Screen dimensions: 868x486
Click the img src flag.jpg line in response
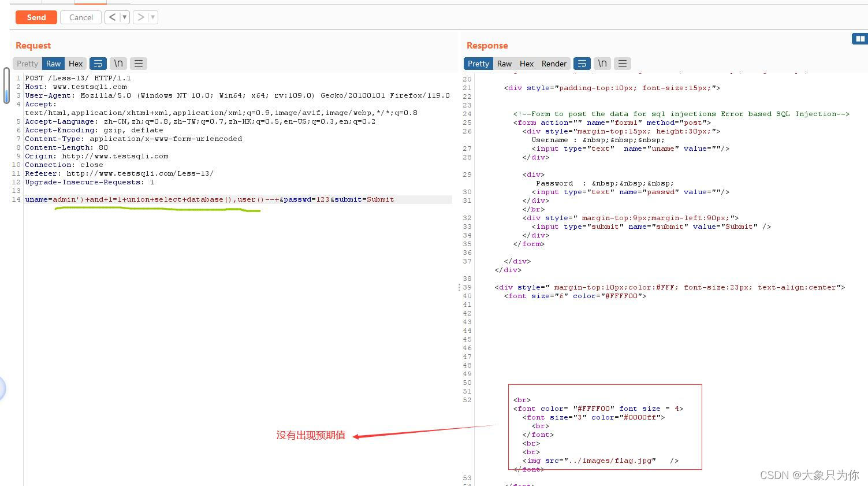point(601,461)
